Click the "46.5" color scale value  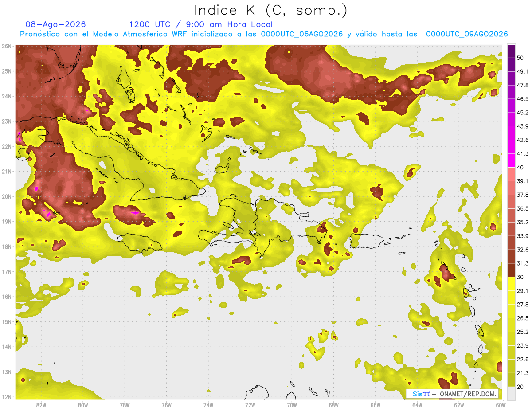(522, 99)
